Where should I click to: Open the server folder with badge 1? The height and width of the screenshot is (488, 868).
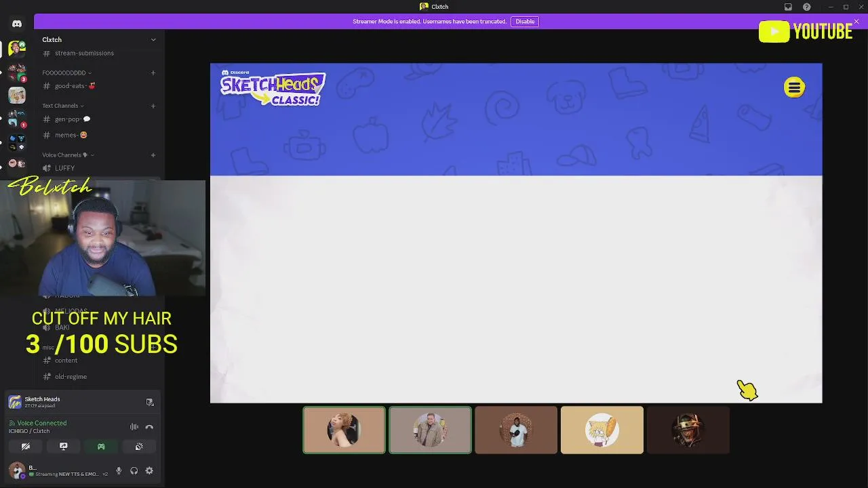tap(17, 119)
